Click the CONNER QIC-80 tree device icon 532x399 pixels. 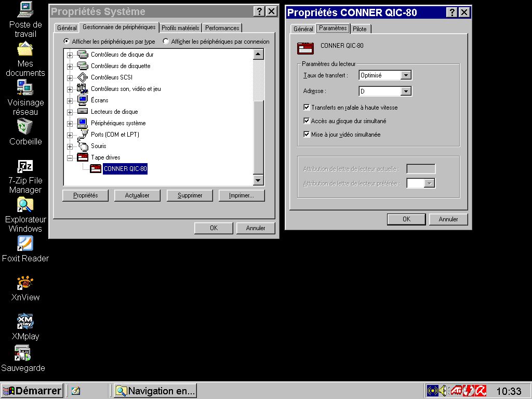point(96,169)
